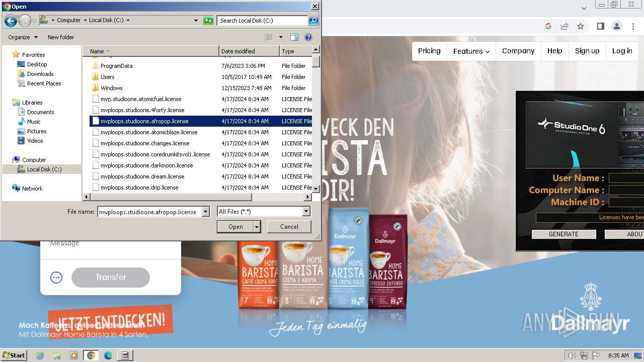Viewport: 644px width, 362px height.
Task: Open Google icon in Chrome address bar
Action: (x=548, y=26)
